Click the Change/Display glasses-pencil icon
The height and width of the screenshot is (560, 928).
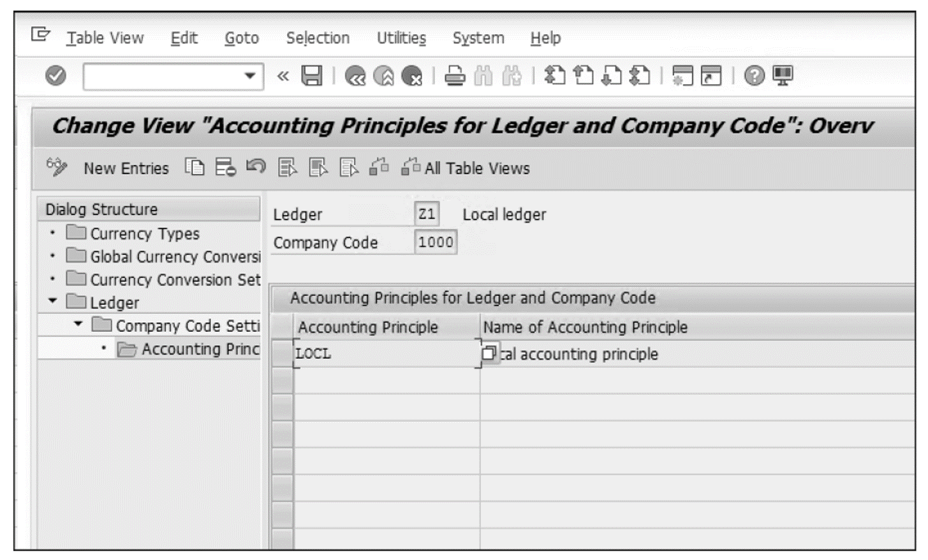pyautogui.click(x=57, y=168)
